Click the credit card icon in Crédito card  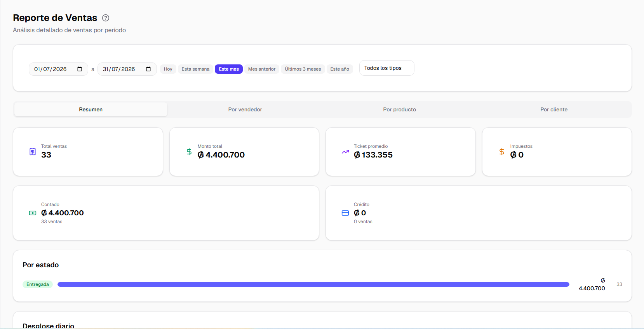pos(345,213)
